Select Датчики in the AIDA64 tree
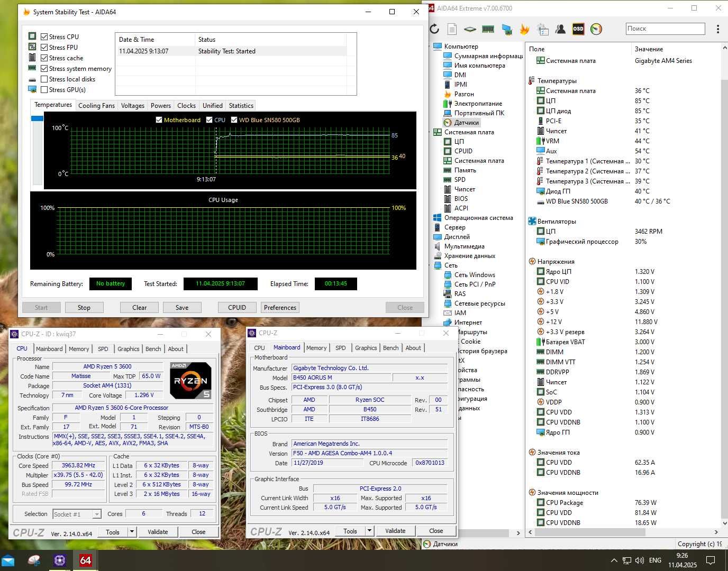 [466, 123]
